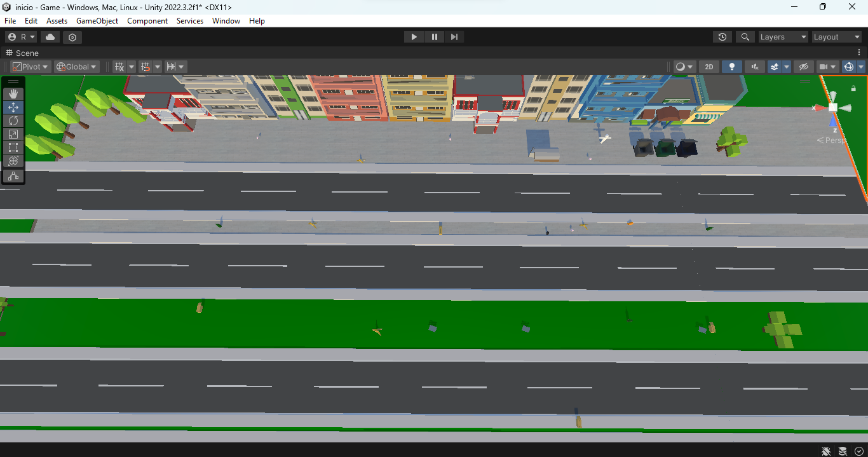Select the combined Transform tool
Image resolution: width=868 pixels, height=457 pixels.
13,161
